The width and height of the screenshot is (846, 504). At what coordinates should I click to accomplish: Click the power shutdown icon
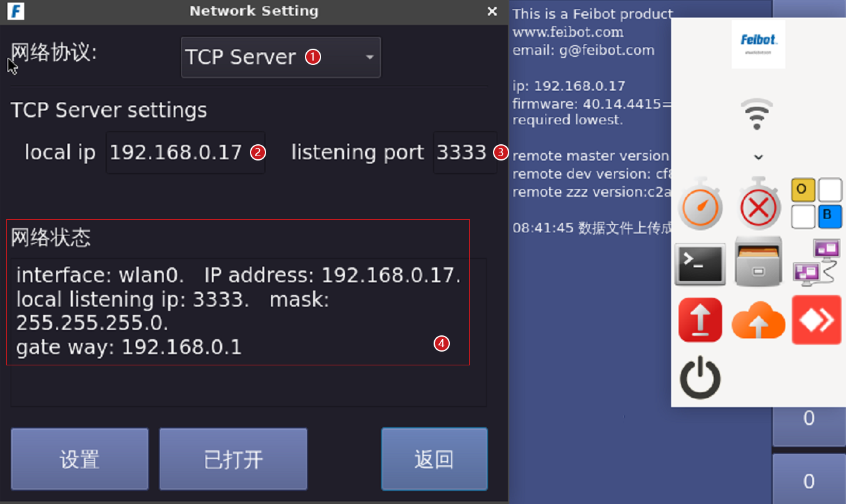700,377
